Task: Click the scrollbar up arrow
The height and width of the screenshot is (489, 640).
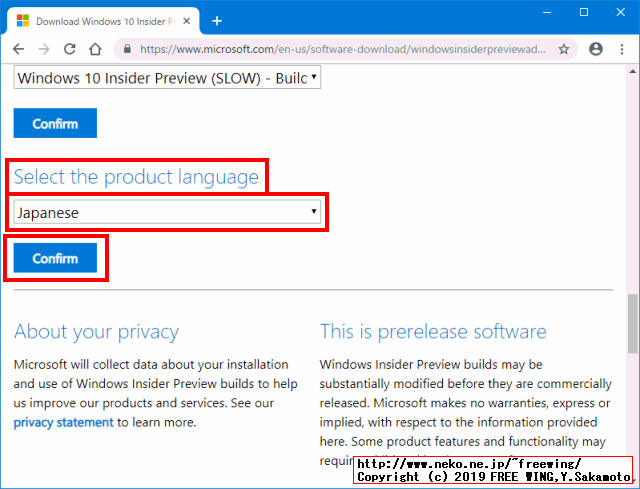Action: tap(633, 71)
